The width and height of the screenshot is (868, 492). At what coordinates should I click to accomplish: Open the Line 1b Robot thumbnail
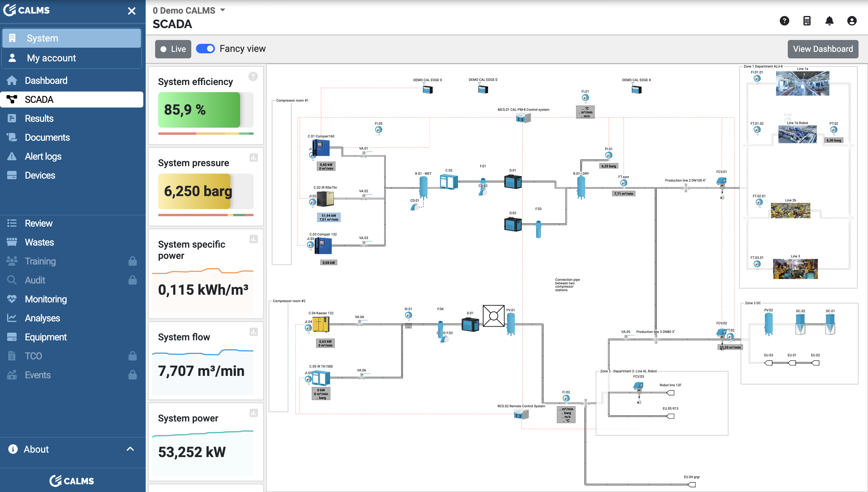point(798,134)
